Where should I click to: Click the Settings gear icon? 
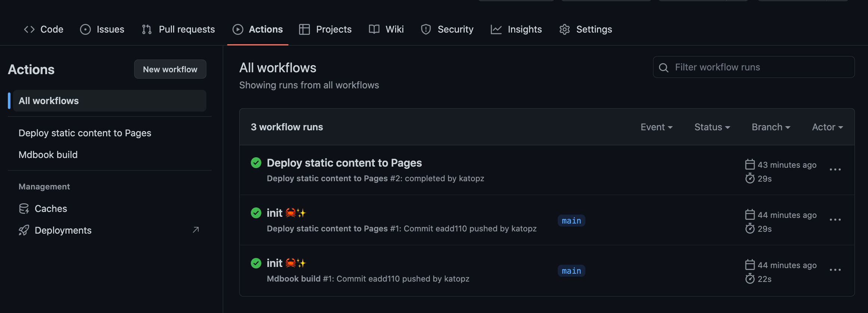[x=564, y=29]
